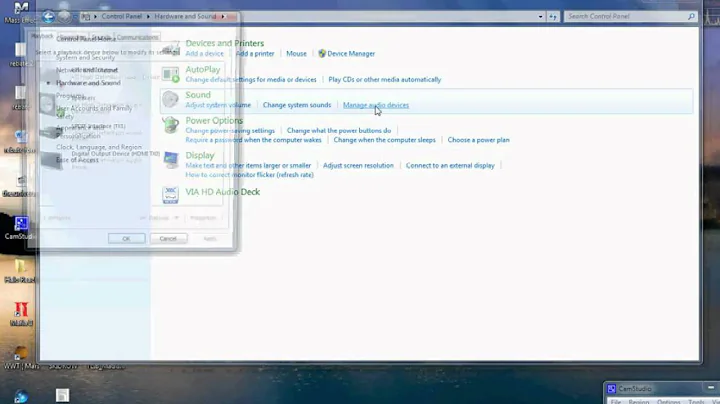Click Change what the power buttons do

339,131
